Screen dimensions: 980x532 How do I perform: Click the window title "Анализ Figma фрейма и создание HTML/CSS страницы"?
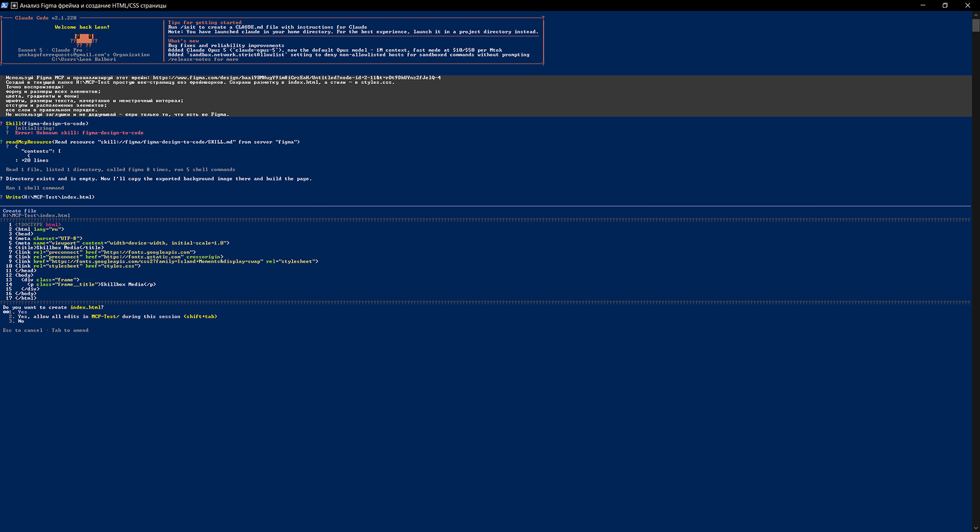pyautogui.click(x=93, y=6)
